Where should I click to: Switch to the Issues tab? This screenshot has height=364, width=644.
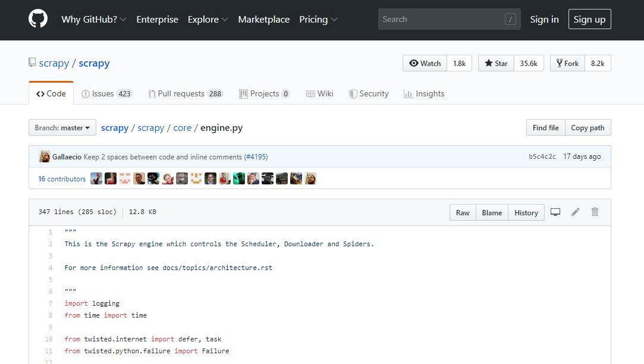[107, 93]
